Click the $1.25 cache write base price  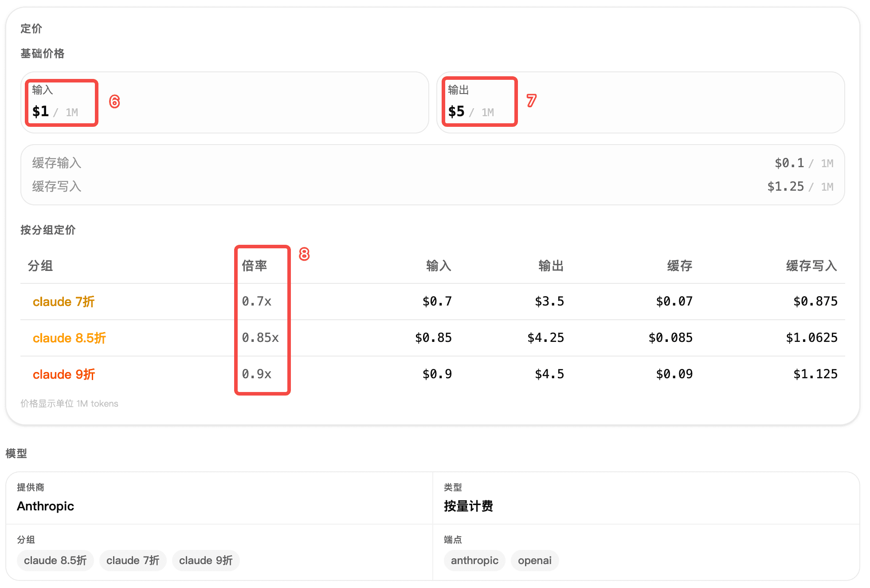click(x=786, y=187)
